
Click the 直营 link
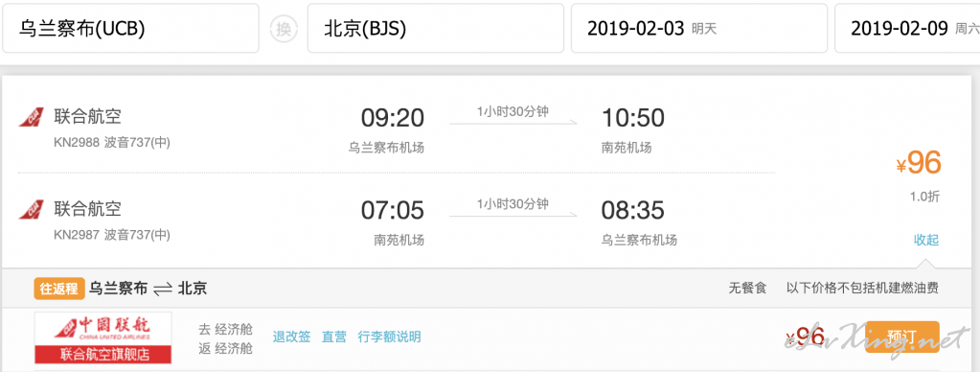(334, 337)
